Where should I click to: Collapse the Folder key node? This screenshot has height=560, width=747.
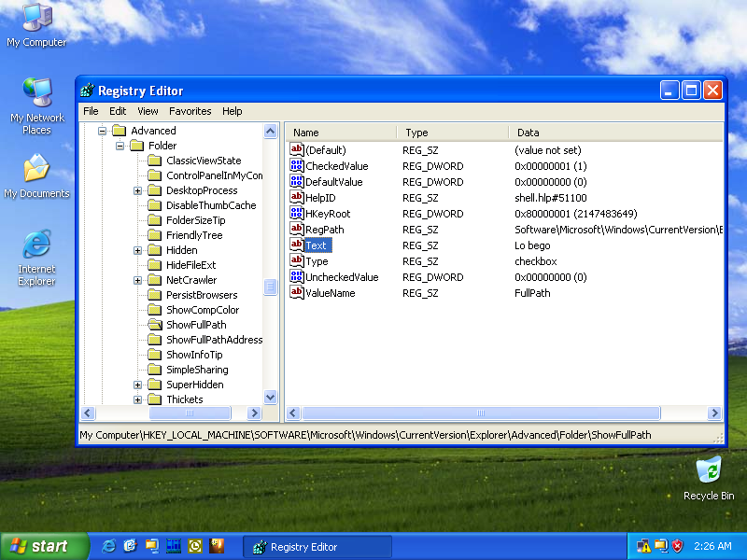(120, 146)
